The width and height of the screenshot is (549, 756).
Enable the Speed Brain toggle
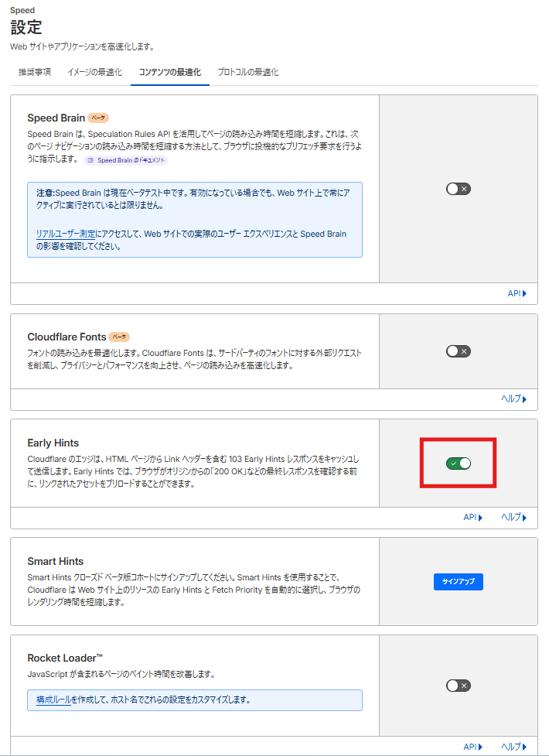click(458, 189)
